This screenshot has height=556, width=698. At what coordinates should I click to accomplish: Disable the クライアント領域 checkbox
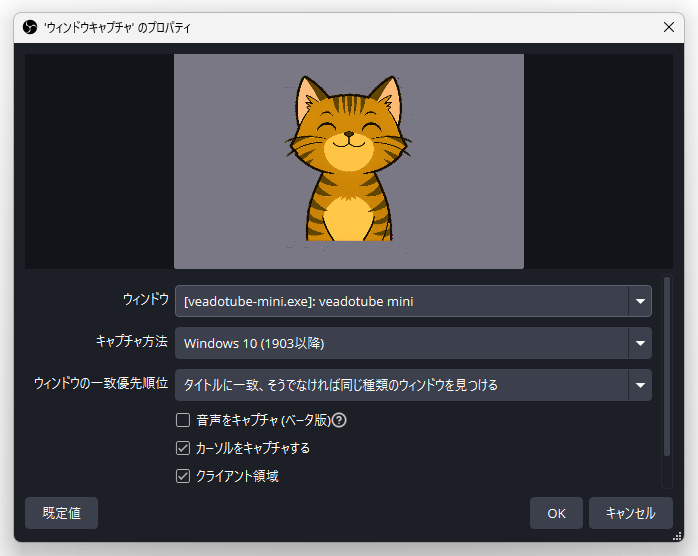tap(183, 476)
